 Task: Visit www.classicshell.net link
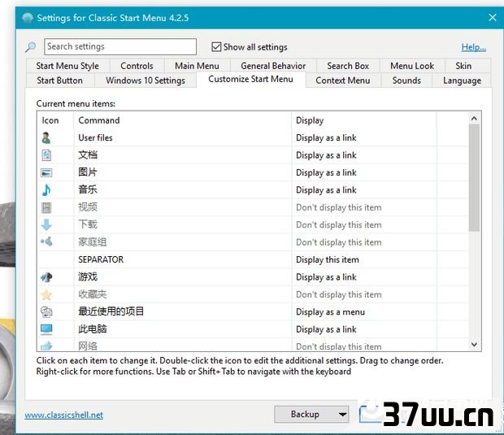pyautogui.click(x=64, y=415)
